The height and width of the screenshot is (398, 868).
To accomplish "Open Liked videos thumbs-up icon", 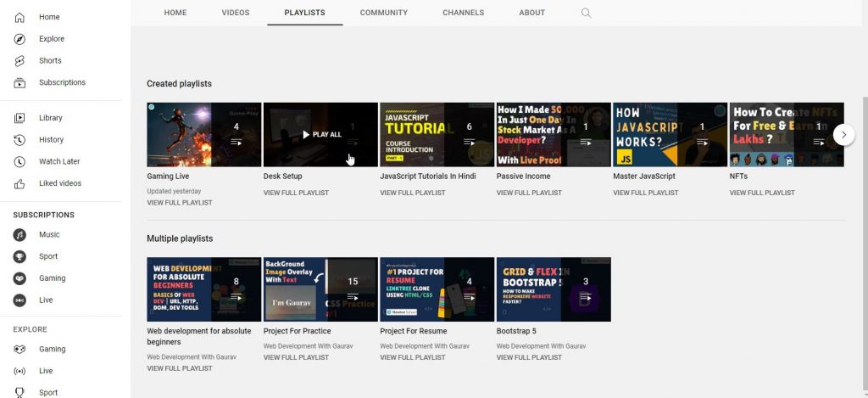I will pyautogui.click(x=20, y=184).
